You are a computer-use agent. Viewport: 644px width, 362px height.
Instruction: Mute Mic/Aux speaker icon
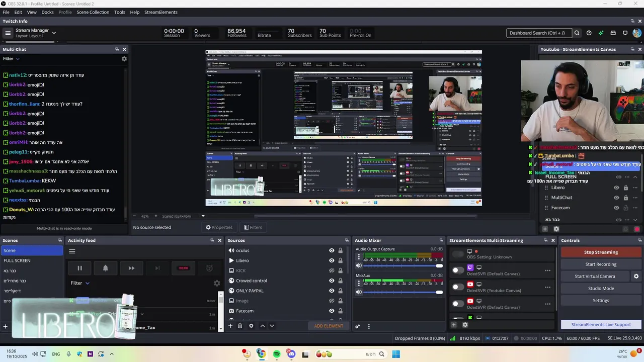pyautogui.click(x=359, y=292)
